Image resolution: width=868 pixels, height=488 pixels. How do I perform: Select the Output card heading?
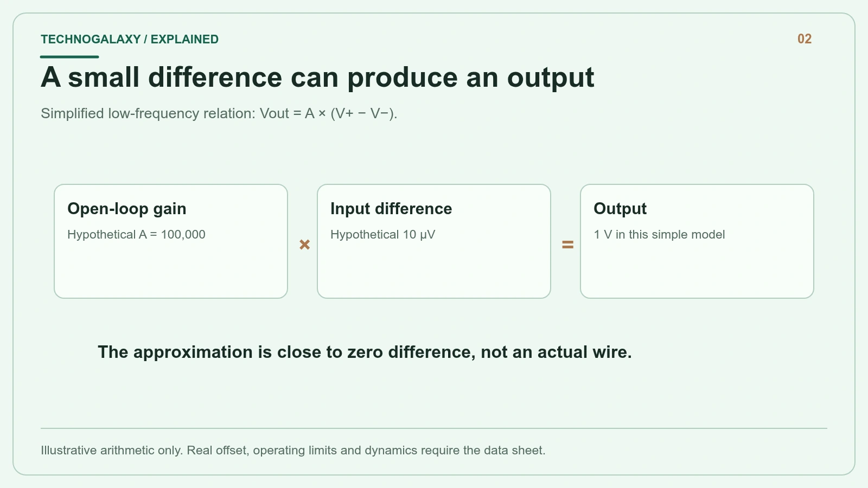click(620, 209)
